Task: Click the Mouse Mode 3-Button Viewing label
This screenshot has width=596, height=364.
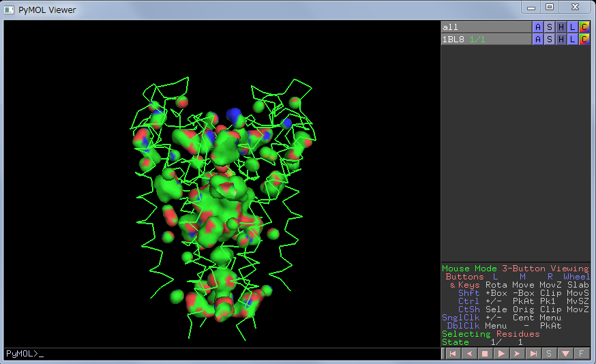Action: point(515,269)
